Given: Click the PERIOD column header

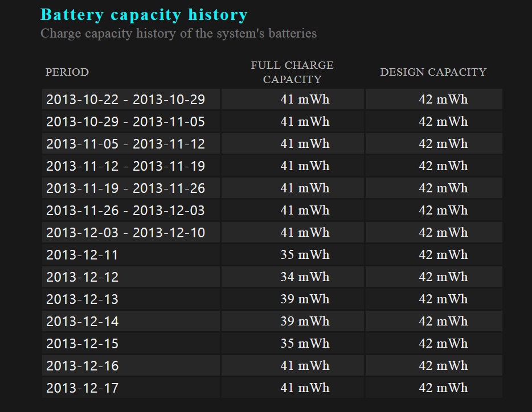Looking at the screenshot, I should pos(67,72).
